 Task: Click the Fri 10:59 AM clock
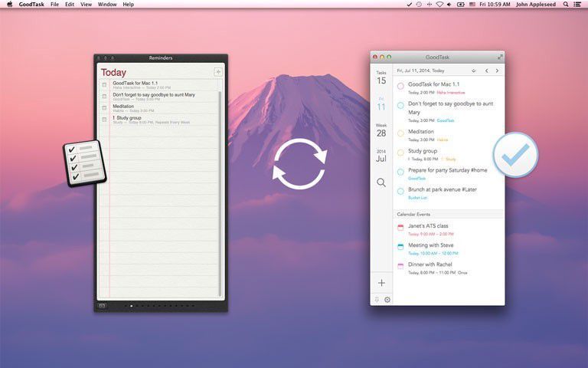[495, 5]
